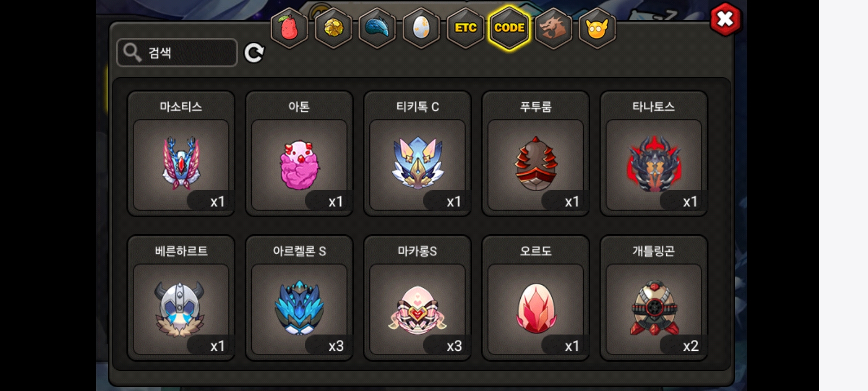Select the yellow owl face tab
Screen dimensions: 868x391
[x=597, y=28]
